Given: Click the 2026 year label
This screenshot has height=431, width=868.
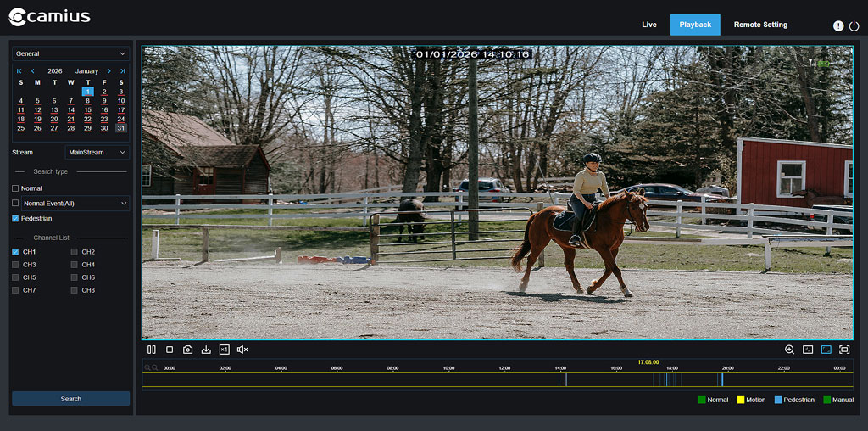Looking at the screenshot, I should pyautogui.click(x=55, y=71).
